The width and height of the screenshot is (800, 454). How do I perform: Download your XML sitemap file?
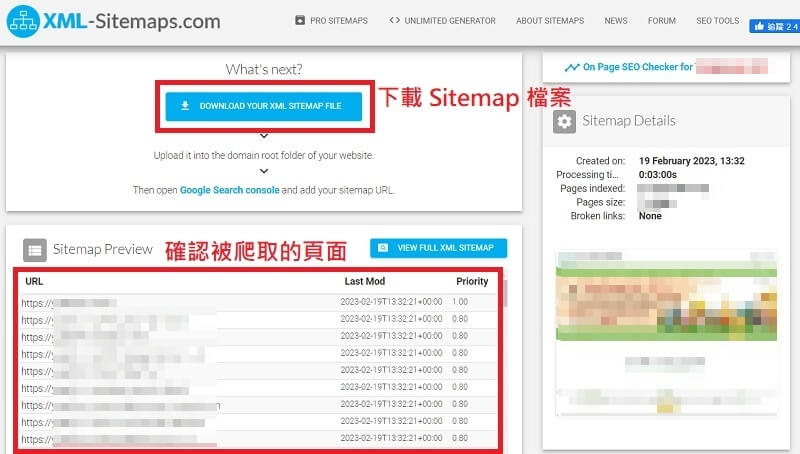(264, 106)
